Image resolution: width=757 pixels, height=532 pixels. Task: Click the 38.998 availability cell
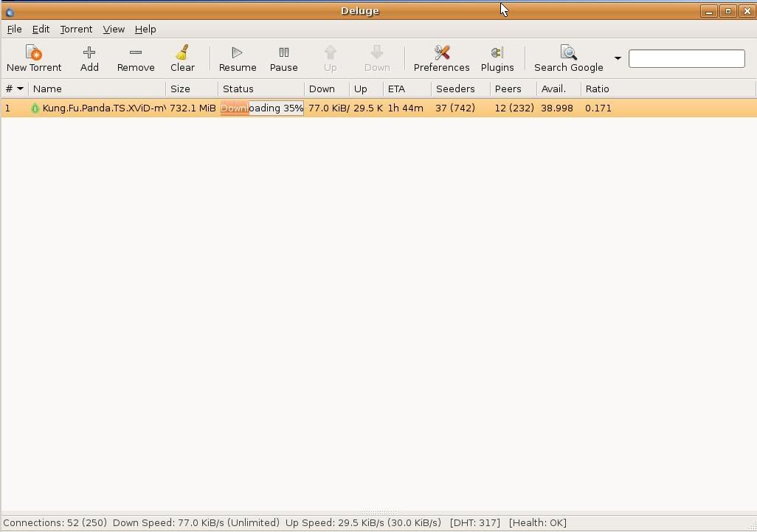[557, 108]
